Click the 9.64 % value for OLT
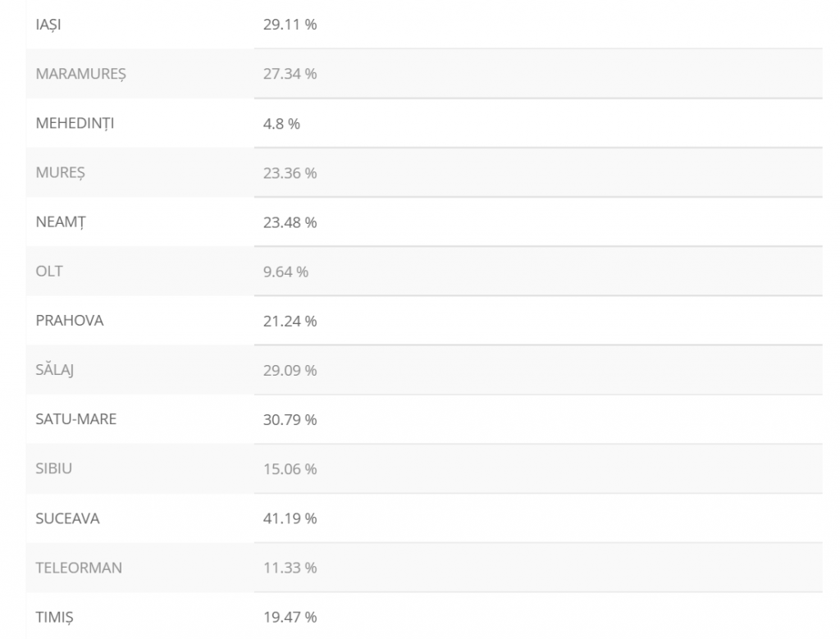 point(285,272)
